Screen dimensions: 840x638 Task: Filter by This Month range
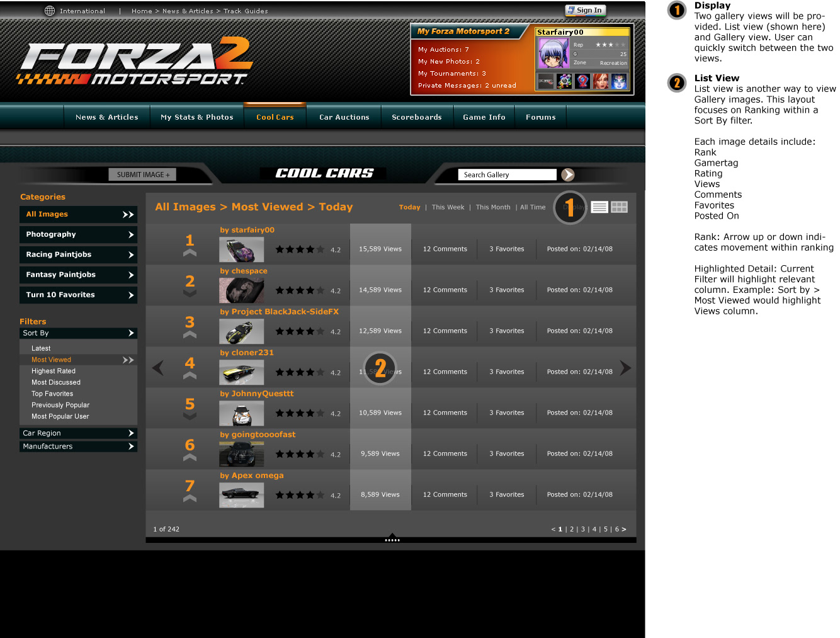493,207
